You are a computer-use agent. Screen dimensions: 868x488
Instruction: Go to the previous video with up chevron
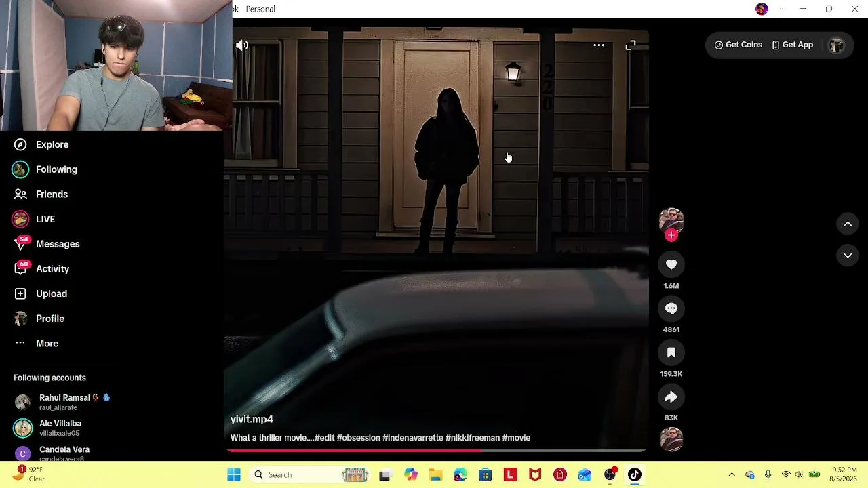tap(848, 224)
